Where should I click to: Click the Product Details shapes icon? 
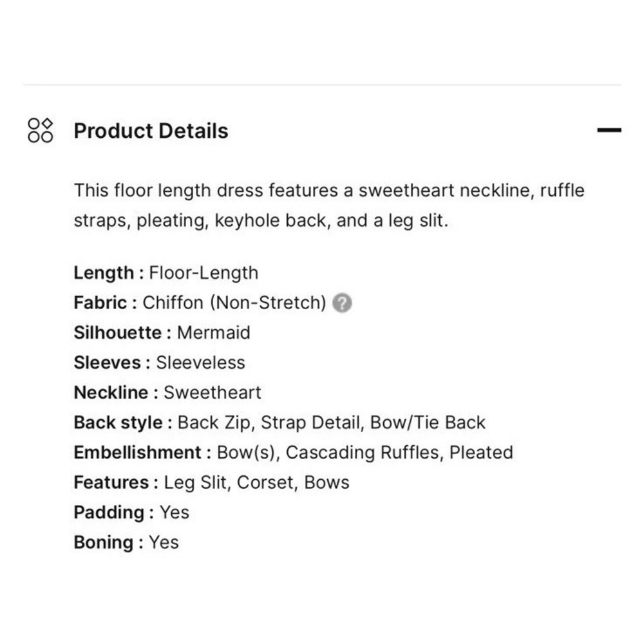(40, 130)
